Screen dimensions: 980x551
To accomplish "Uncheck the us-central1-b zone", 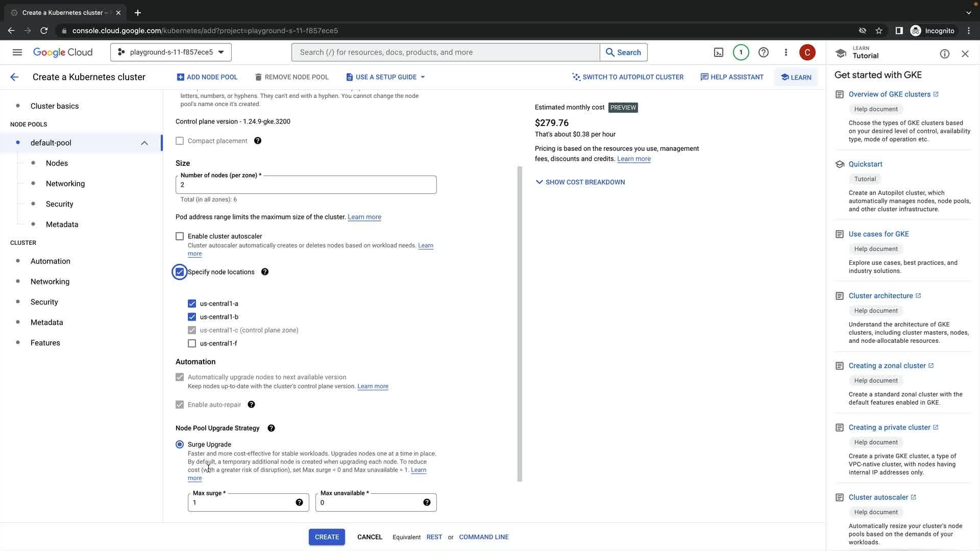I will point(192,317).
